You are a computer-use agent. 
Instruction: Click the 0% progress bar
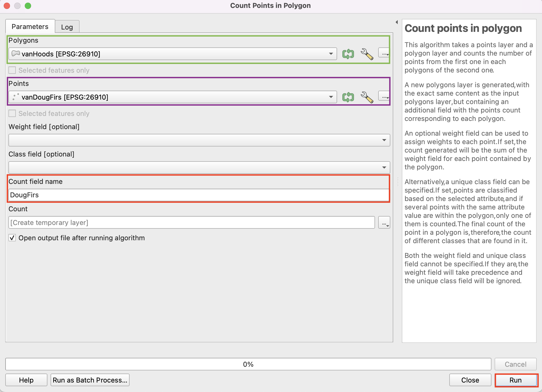248,364
